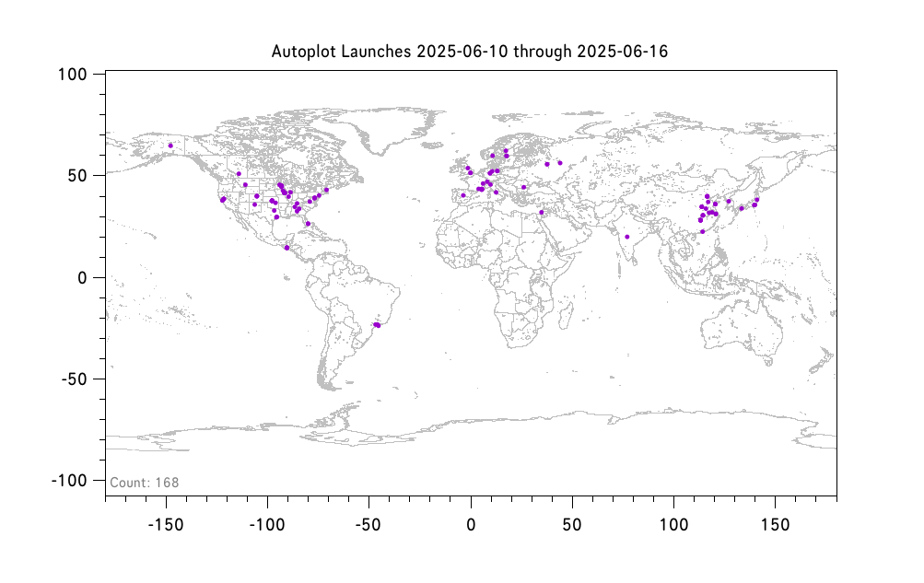Click the x-axis tick label "-100"
Image resolution: width=924 pixels, height=583 pixels.
tap(267, 525)
